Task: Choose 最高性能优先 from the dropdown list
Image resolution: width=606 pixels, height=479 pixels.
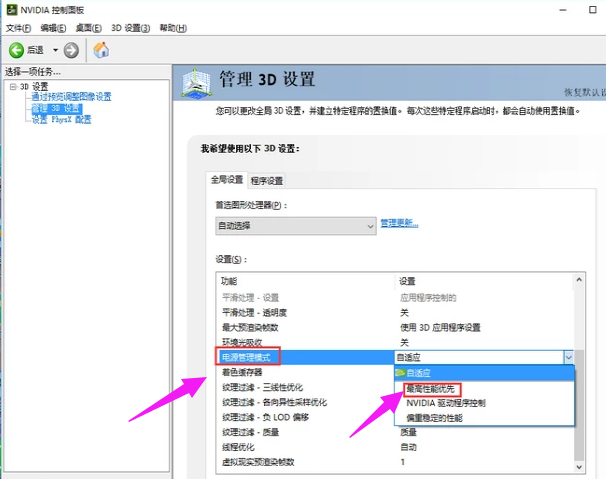Action: [434, 388]
